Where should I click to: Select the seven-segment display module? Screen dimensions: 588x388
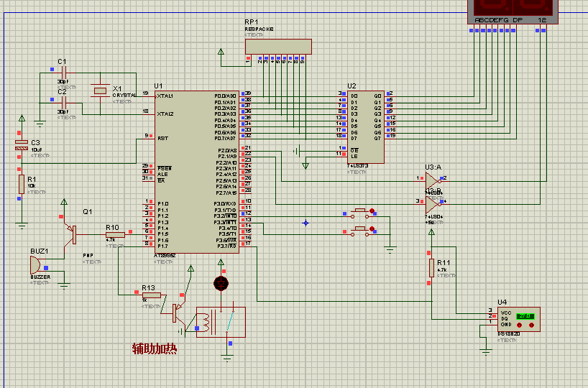(513, 11)
